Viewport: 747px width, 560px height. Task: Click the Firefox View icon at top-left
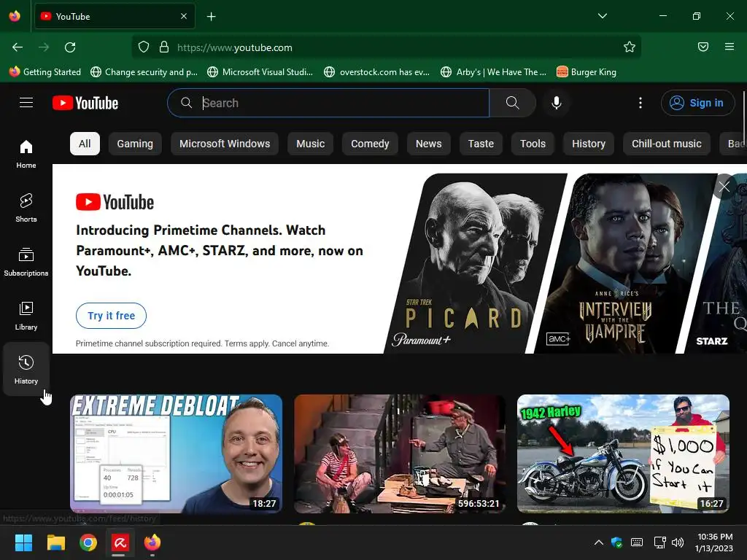[x=15, y=16]
